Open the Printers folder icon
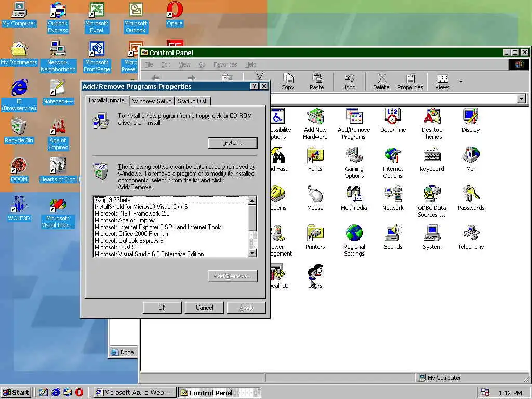Image resolution: width=532 pixels, height=399 pixels. [x=315, y=237]
